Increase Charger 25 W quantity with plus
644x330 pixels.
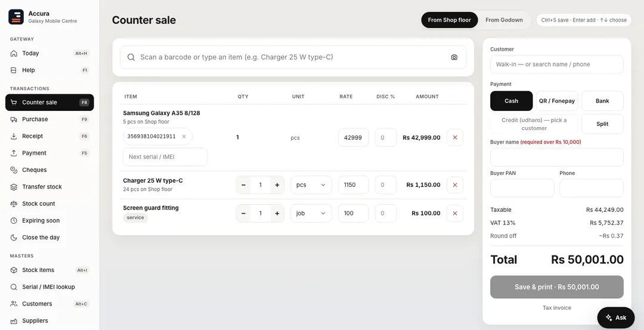[277, 185]
